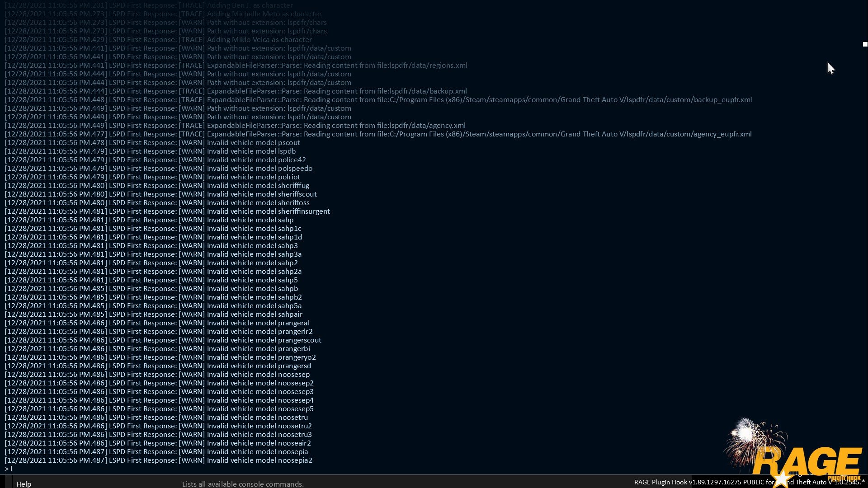This screenshot has height=488, width=868.
Task: Select the Help command suggestion
Action: 24,484
